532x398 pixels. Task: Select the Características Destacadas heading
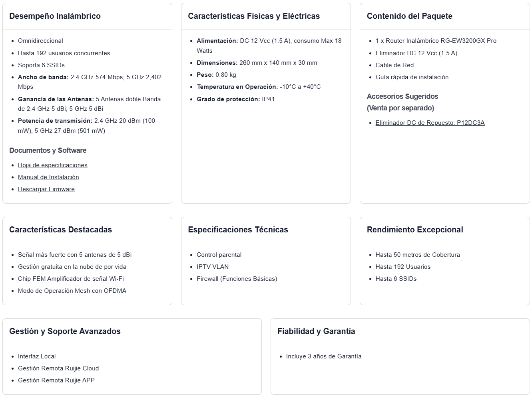tap(60, 230)
